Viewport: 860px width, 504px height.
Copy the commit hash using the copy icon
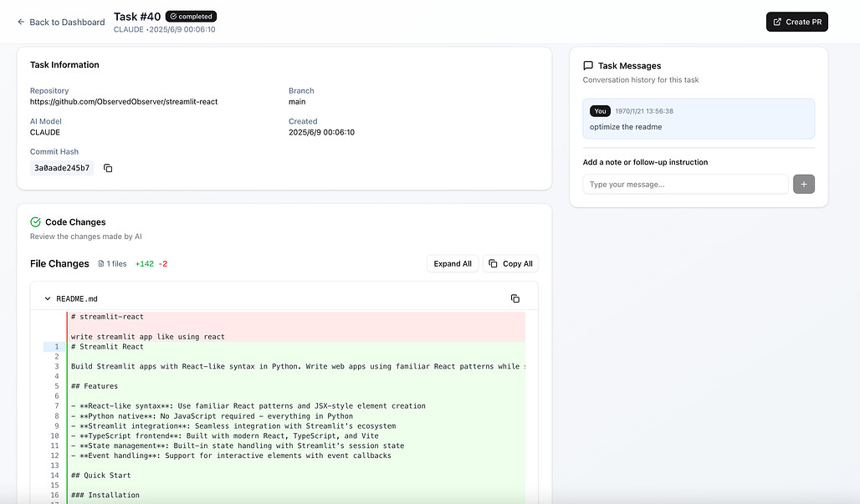pyautogui.click(x=108, y=168)
